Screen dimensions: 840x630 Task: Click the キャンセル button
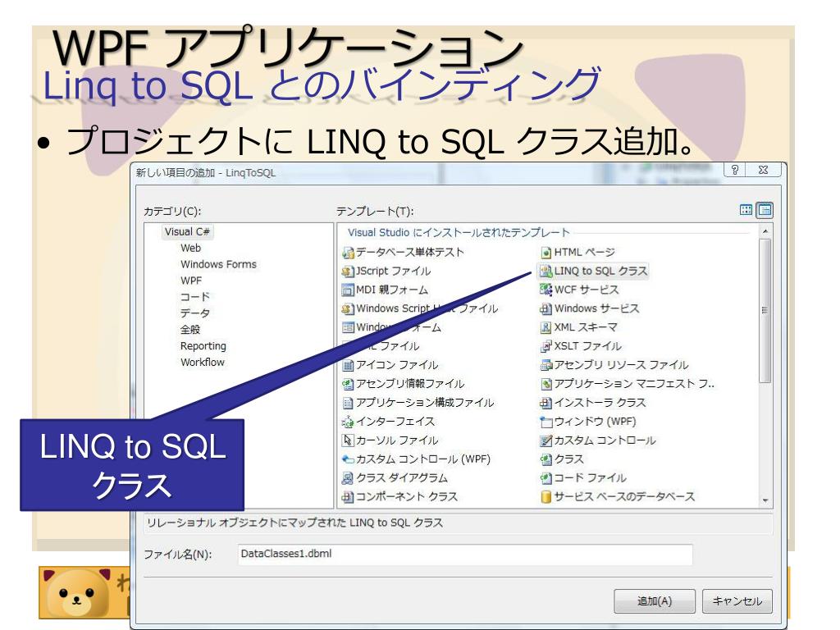pyautogui.click(x=737, y=601)
